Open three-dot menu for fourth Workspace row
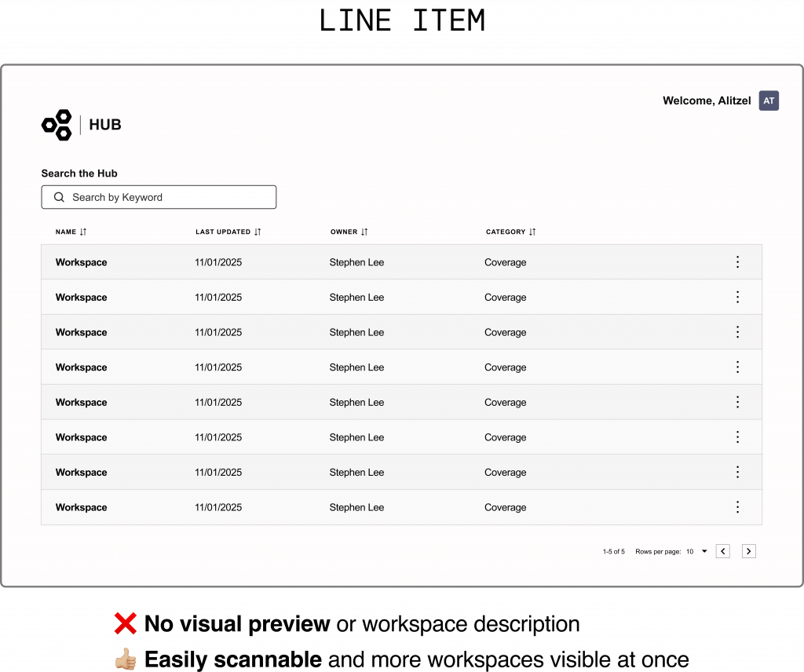804x672 pixels. point(737,367)
